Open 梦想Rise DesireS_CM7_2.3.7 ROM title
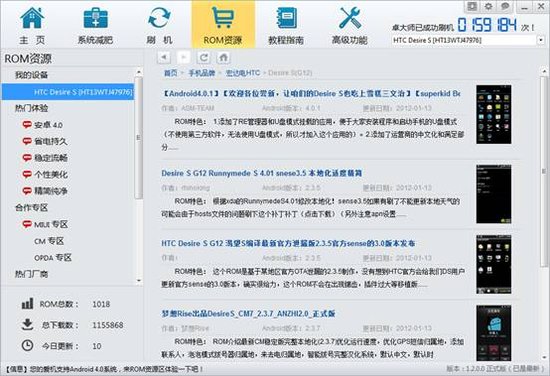 248,314
